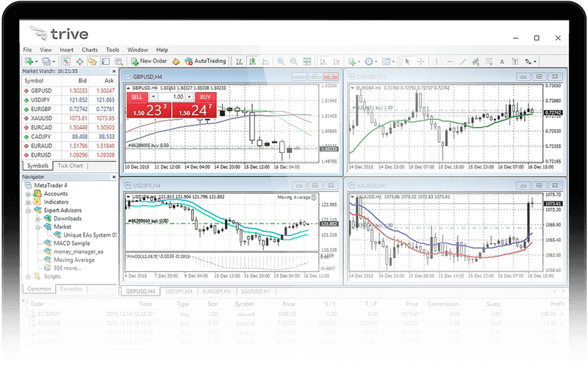Select money_manager_ea in Navigator

click(78, 251)
